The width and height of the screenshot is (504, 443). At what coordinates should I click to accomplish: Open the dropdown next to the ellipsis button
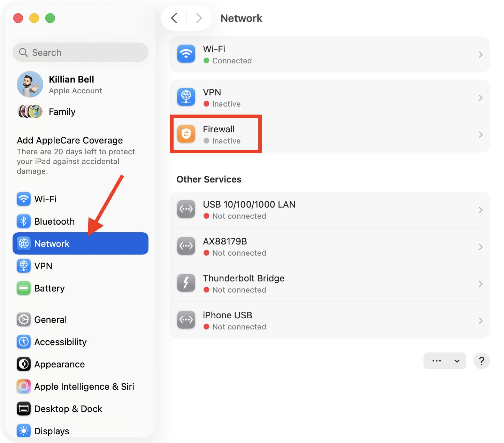click(x=457, y=361)
